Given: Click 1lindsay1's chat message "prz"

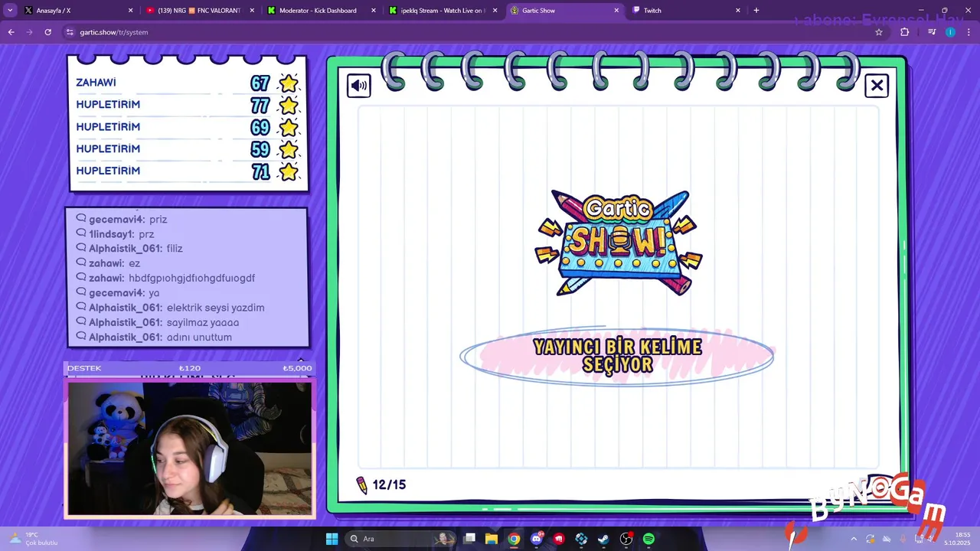Looking at the screenshot, I should (146, 234).
